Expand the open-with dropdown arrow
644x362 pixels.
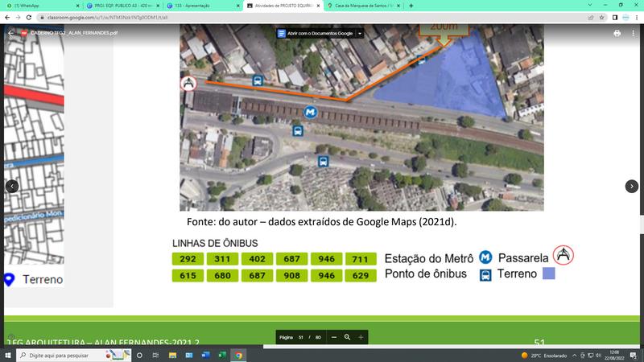pyautogui.click(x=360, y=33)
